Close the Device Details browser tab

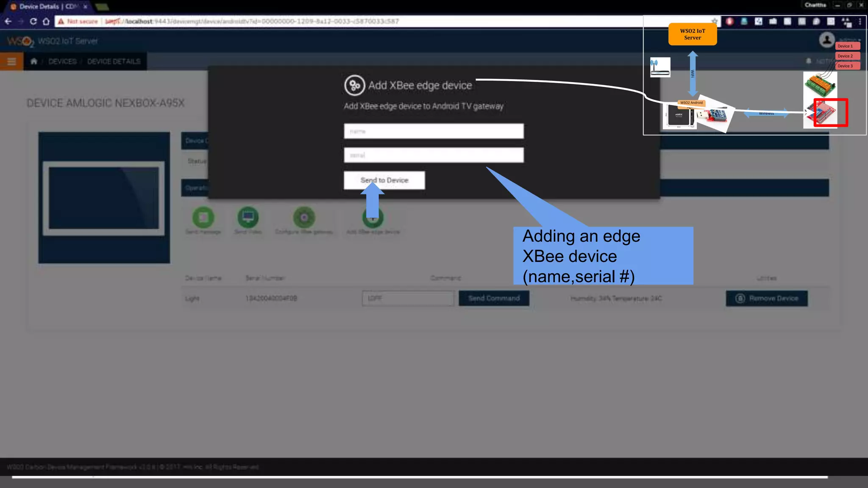[x=85, y=6]
